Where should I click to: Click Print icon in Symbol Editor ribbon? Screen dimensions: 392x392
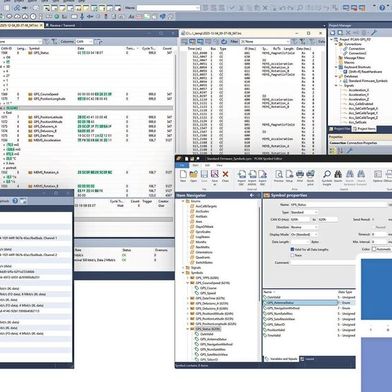click(x=300, y=174)
